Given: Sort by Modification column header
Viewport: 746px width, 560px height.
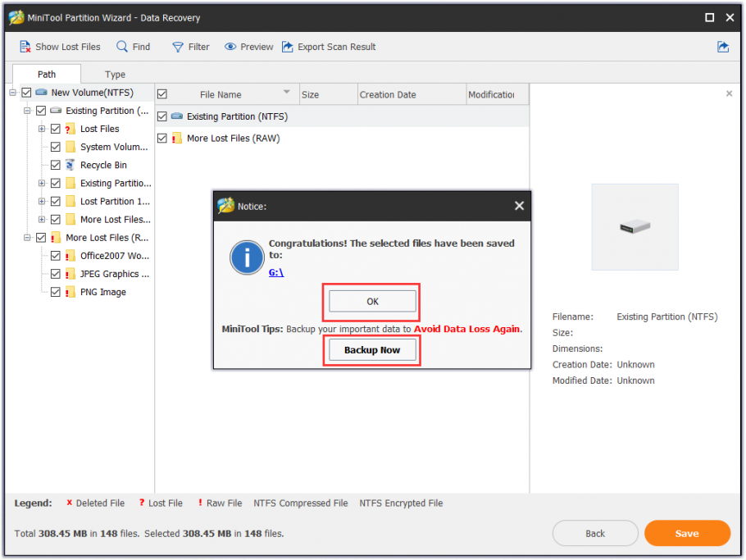Looking at the screenshot, I should [498, 94].
